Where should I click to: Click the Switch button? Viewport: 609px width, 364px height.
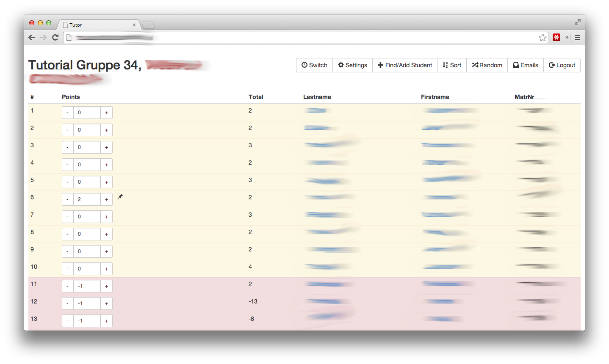(314, 65)
